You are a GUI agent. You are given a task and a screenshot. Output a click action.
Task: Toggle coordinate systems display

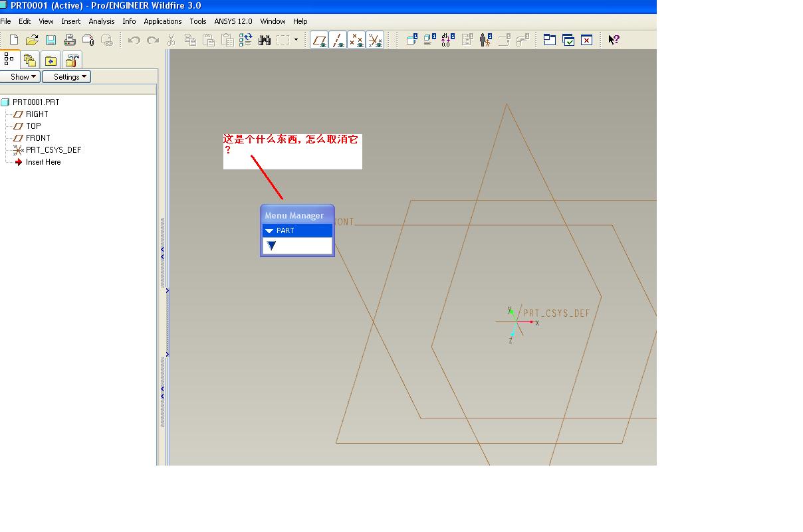tap(375, 41)
